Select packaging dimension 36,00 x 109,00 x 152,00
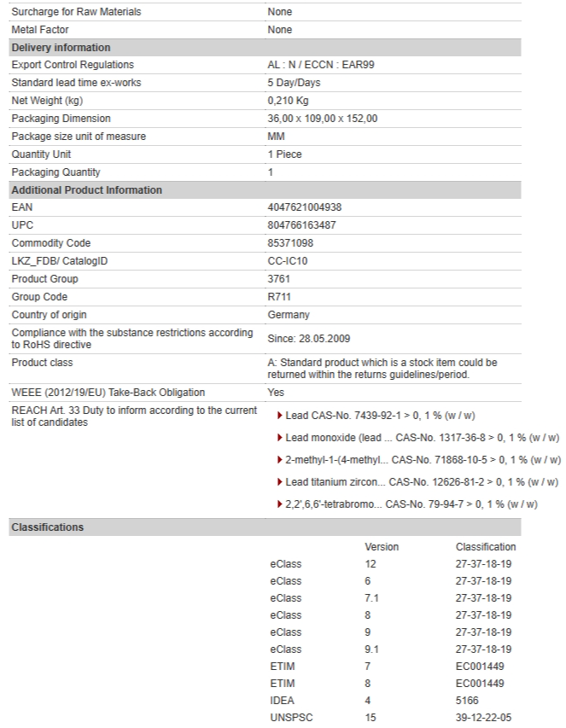Screen dimensions: 566x728 click(322, 119)
